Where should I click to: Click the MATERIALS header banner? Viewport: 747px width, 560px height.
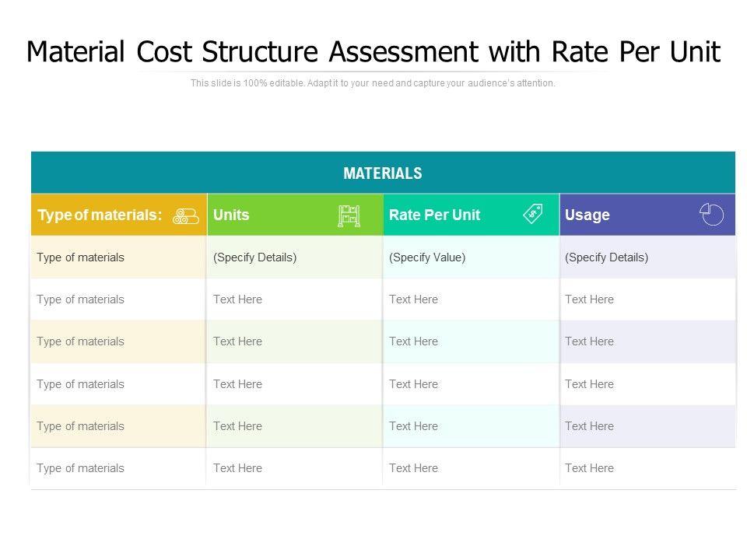pos(383,173)
